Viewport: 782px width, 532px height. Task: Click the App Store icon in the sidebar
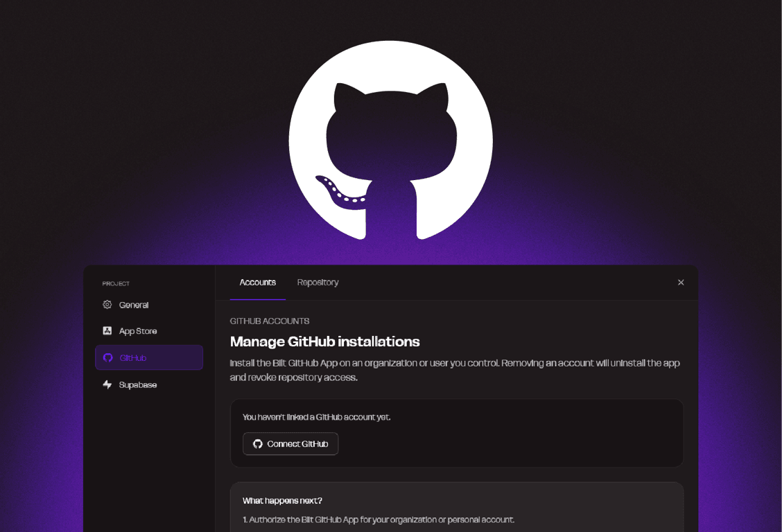107,330
